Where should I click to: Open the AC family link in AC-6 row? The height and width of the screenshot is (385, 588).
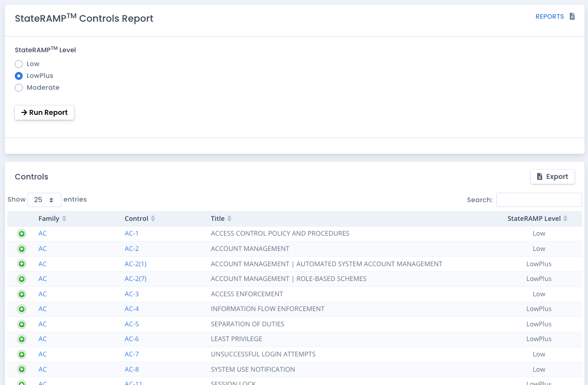point(42,339)
